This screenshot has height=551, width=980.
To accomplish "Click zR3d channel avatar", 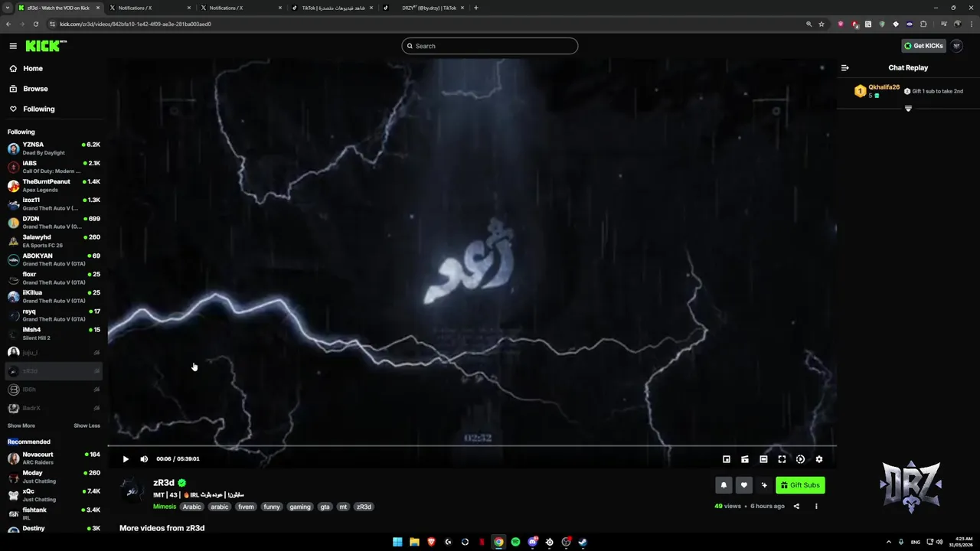I will click(132, 490).
